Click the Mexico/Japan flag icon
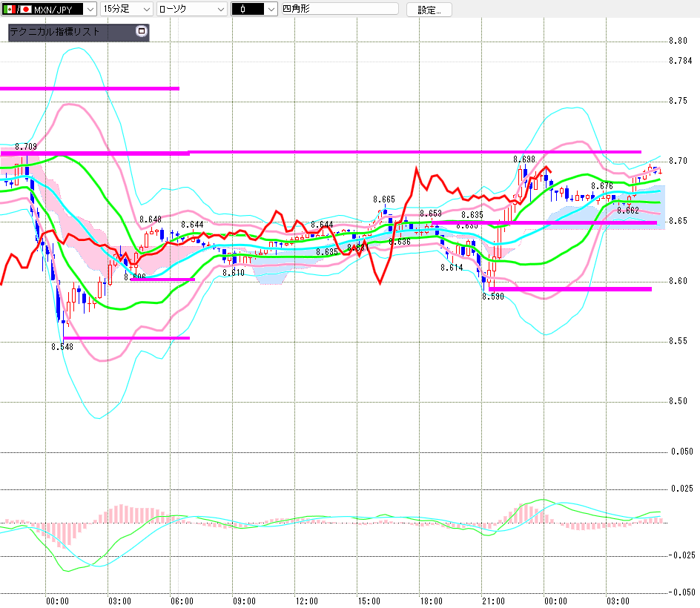This screenshot has width=700, height=608. coord(17,9)
